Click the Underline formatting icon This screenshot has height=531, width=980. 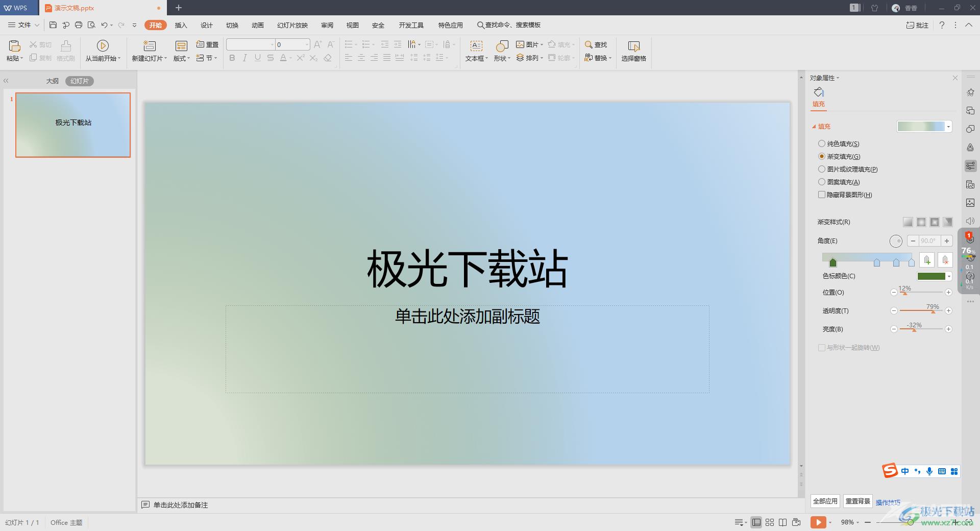(x=258, y=58)
